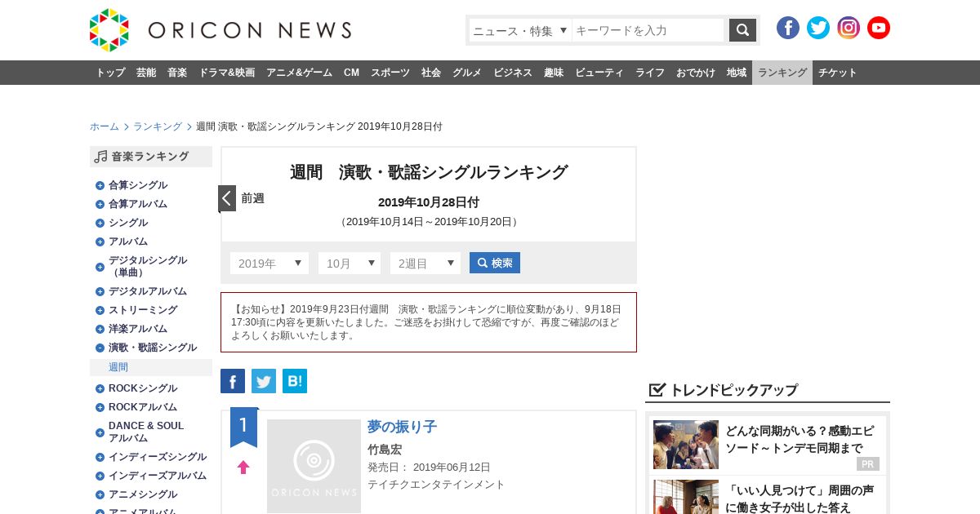Viewport: 980px width, 514px height.
Task: Click the plus icon beside インディーズシングル
Action: pos(100,457)
